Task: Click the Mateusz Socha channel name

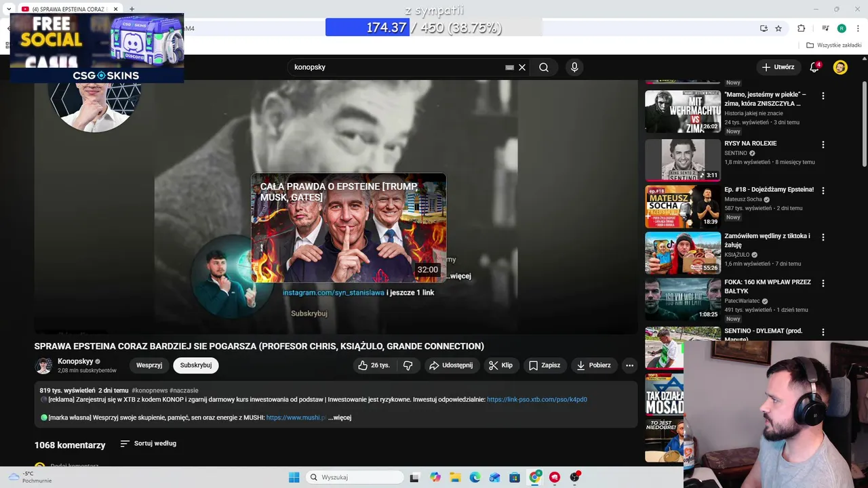Action: coord(743,199)
